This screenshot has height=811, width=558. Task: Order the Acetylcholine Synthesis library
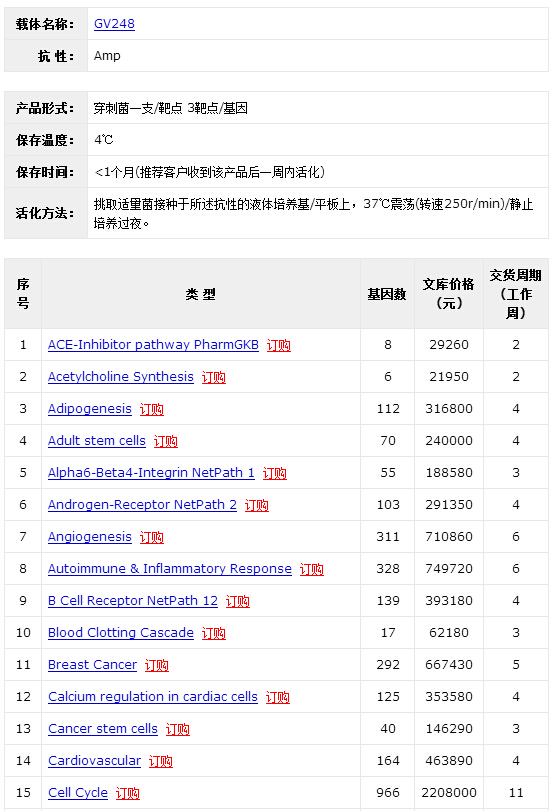[214, 378]
